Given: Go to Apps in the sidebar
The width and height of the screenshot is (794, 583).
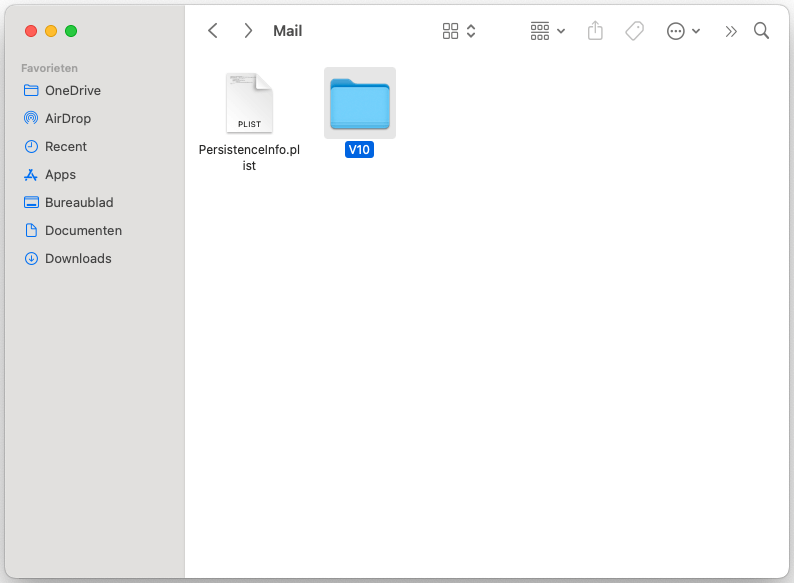Looking at the screenshot, I should point(60,174).
